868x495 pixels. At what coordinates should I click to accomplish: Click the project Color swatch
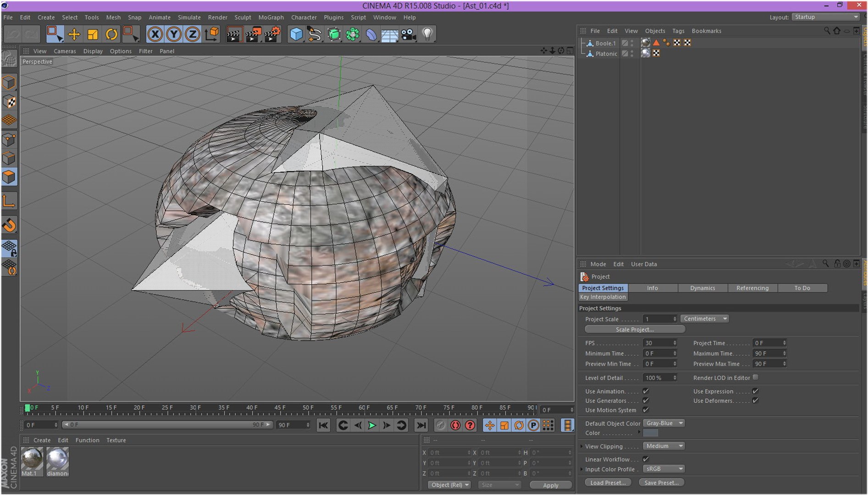point(650,433)
